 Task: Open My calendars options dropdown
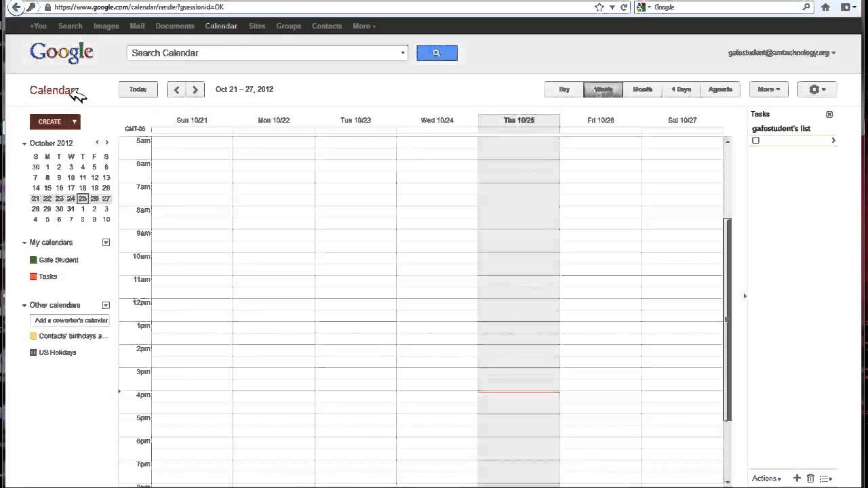coord(106,243)
